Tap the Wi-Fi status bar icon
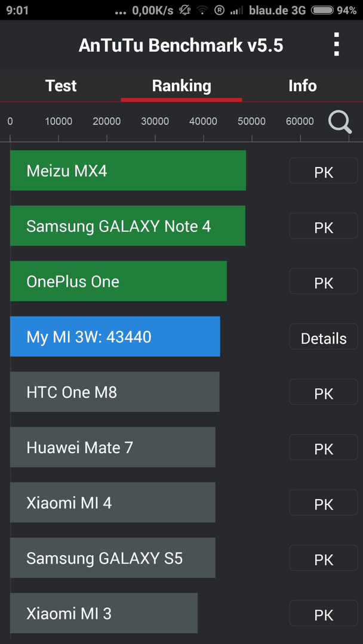The width and height of the screenshot is (363, 644). 202,10
